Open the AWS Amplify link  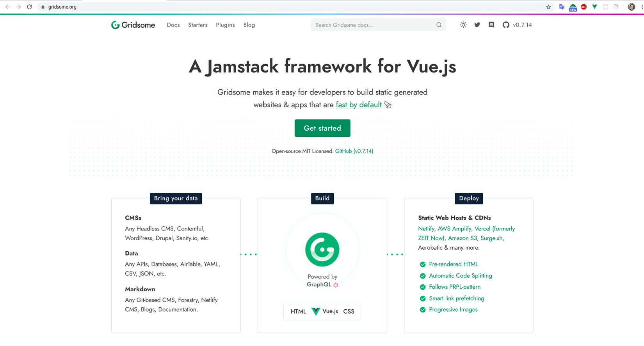point(454,229)
